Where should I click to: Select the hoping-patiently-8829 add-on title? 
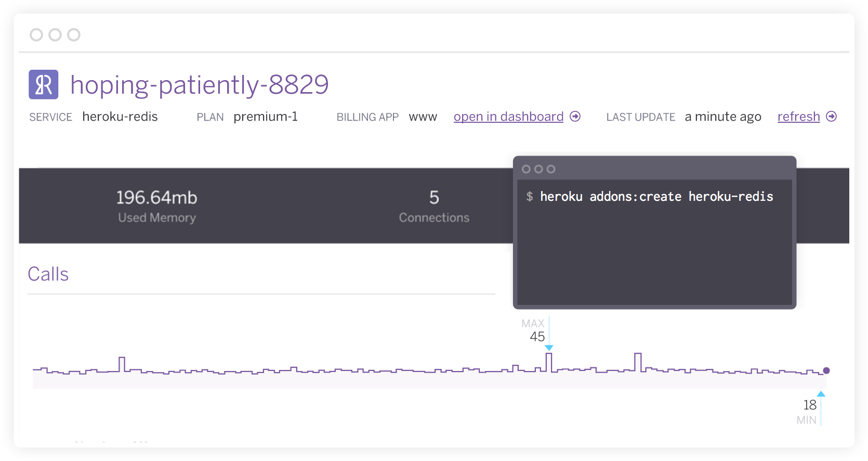click(x=200, y=85)
